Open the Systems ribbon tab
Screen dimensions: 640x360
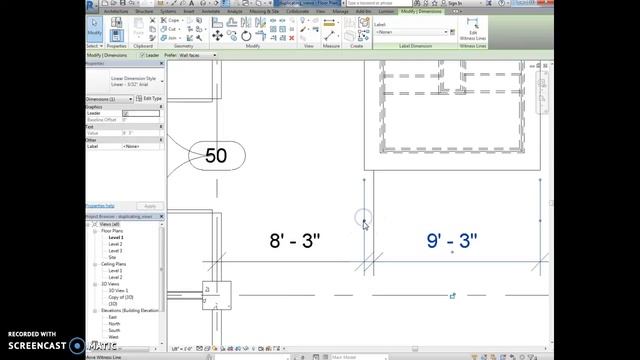pyautogui.click(x=168, y=11)
